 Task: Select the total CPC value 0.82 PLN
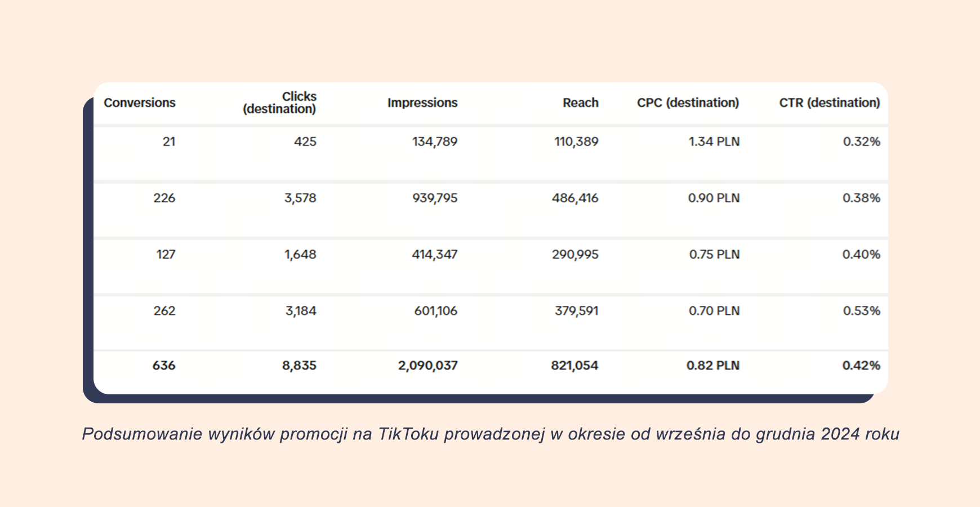pos(712,366)
